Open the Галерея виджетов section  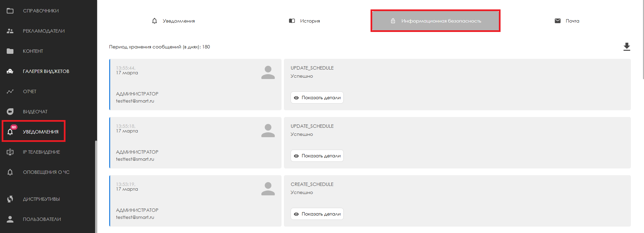pos(46,71)
